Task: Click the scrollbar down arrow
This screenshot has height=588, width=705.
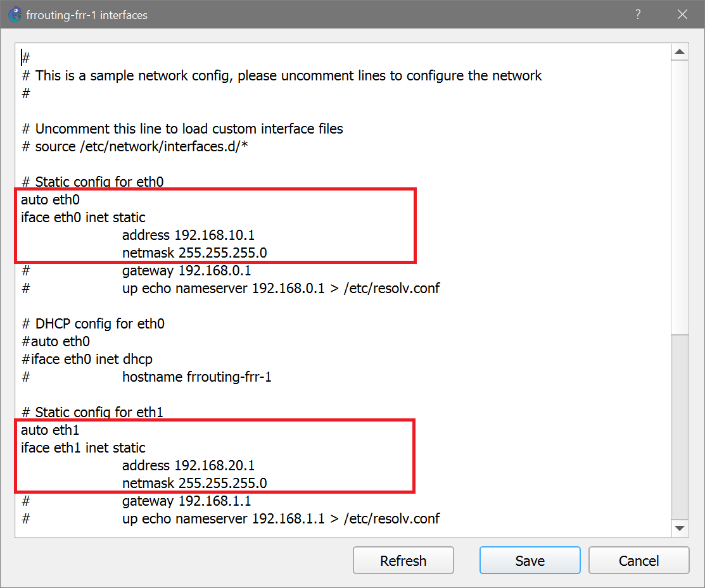Action: tap(680, 528)
